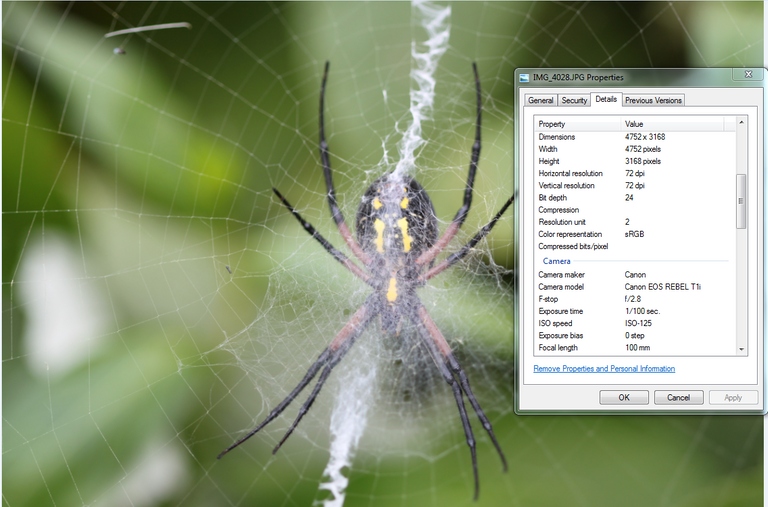768x507 pixels.
Task: Click the scroll up arrow in details list
Action: (x=742, y=122)
